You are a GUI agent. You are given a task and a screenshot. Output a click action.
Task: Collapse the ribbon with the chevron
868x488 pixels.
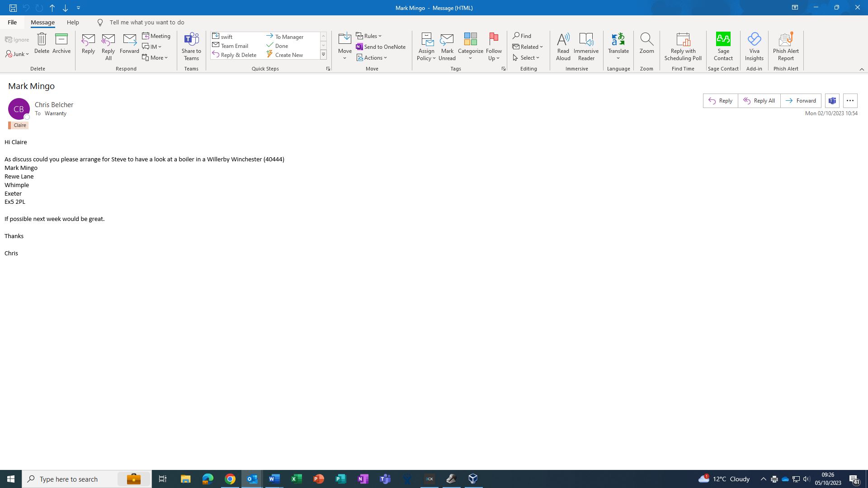tap(862, 69)
